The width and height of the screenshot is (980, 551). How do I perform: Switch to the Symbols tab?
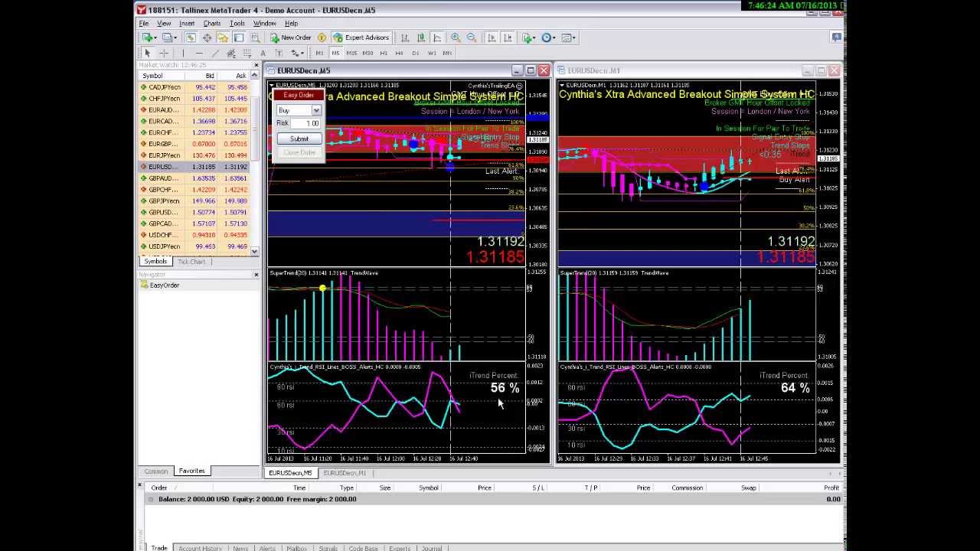(x=155, y=262)
